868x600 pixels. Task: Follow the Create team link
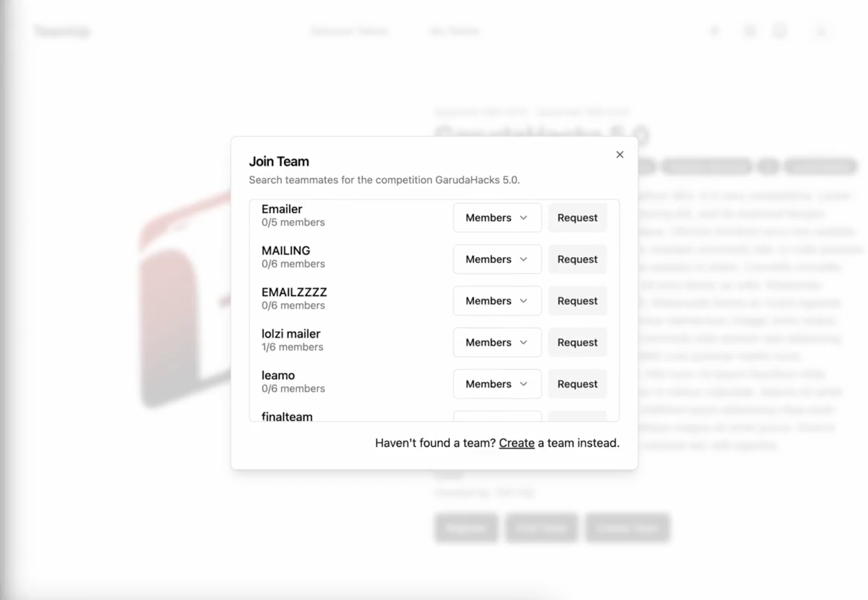click(x=516, y=443)
